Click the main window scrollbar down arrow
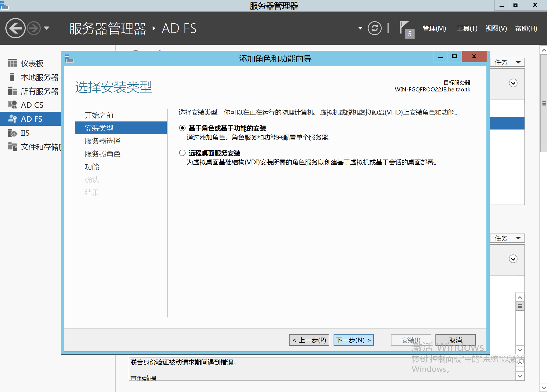 coord(544,387)
